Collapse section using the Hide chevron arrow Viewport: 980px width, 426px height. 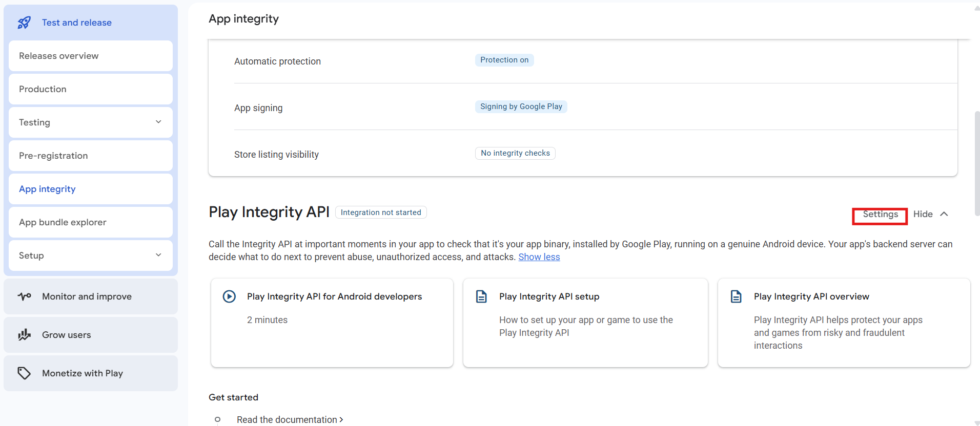[944, 214]
